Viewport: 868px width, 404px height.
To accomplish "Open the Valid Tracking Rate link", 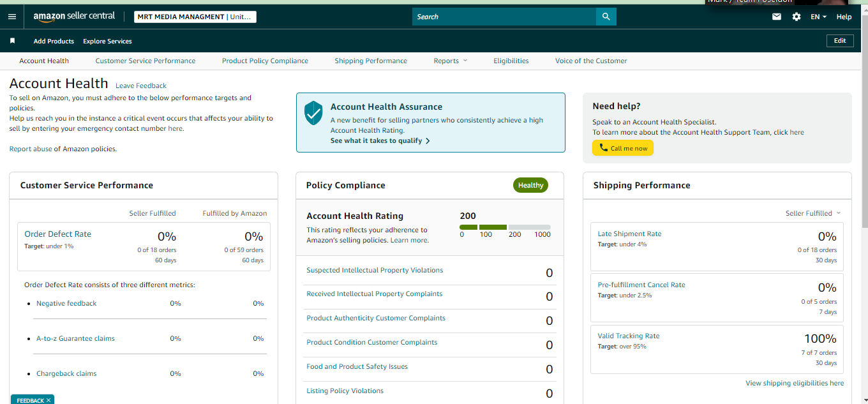I will (x=629, y=336).
